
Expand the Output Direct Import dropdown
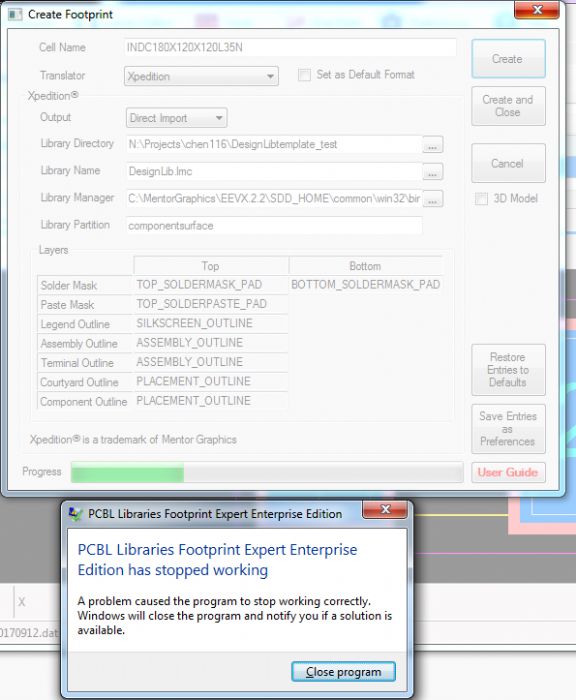(176, 118)
